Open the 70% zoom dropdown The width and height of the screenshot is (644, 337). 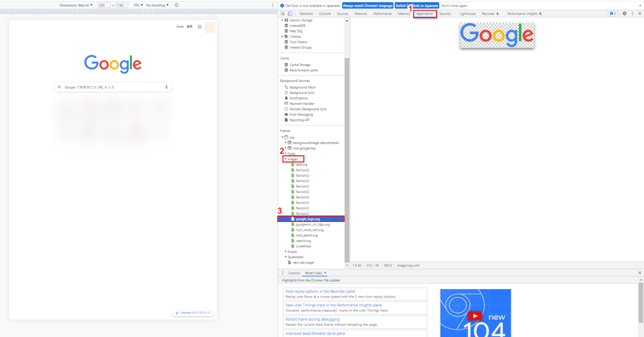pyautogui.click(x=138, y=5)
